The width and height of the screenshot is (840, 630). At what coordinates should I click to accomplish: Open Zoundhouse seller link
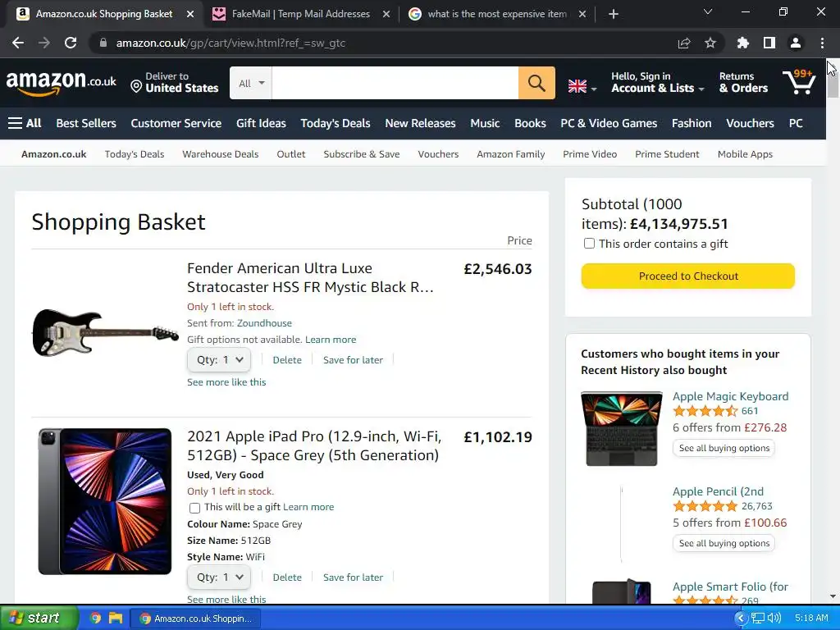click(x=264, y=323)
